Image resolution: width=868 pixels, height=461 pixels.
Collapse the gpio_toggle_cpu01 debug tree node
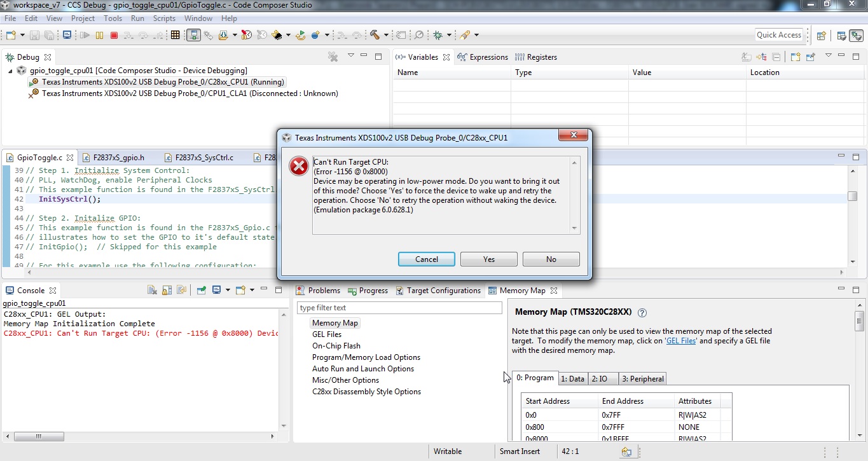(10, 71)
